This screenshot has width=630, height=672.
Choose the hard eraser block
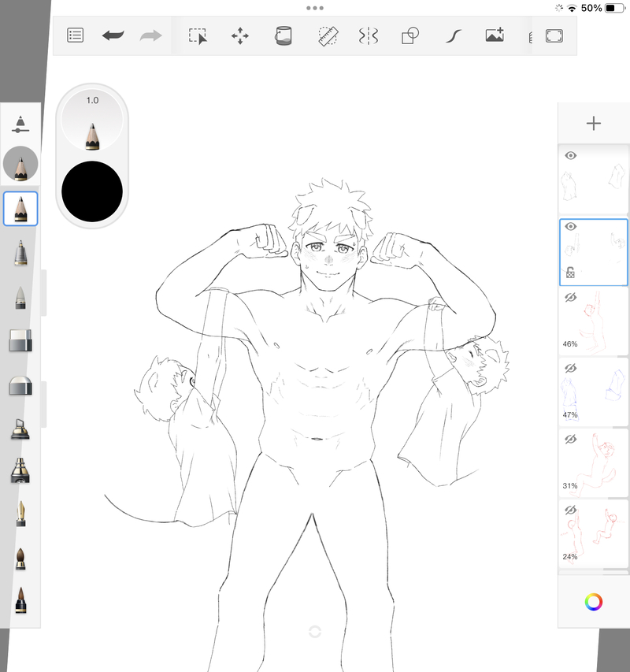click(x=20, y=340)
